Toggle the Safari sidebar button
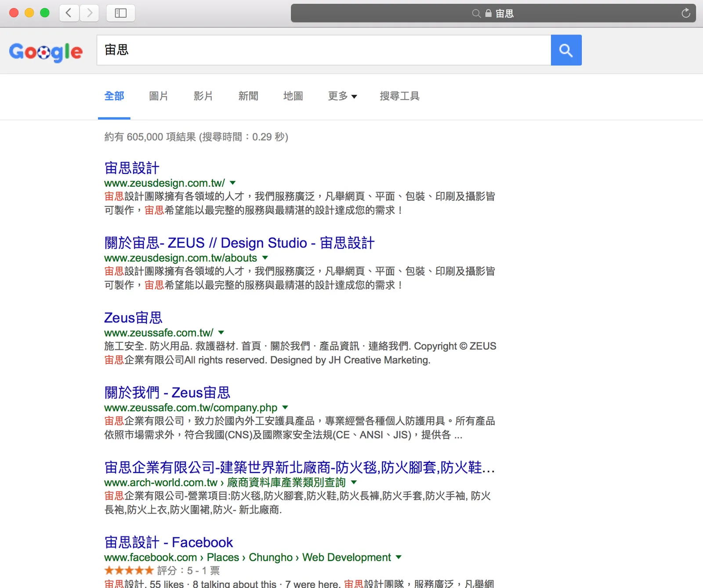This screenshot has height=588, width=703. [x=120, y=13]
